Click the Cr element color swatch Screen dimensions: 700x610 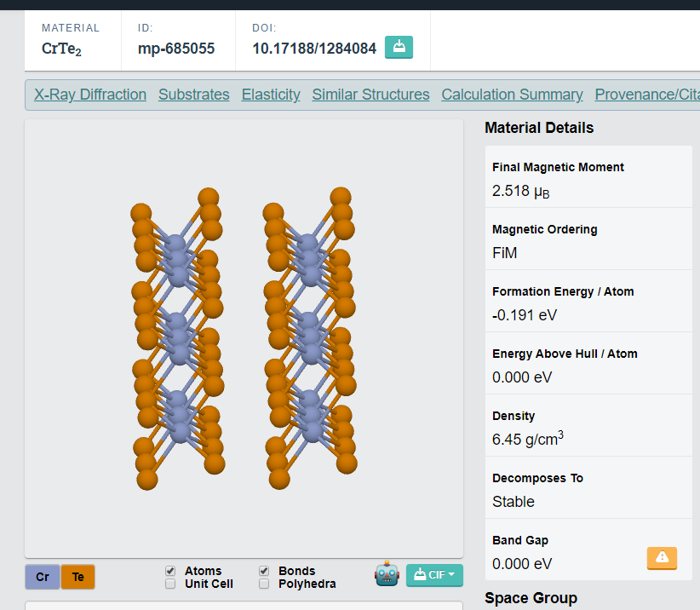tap(43, 577)
